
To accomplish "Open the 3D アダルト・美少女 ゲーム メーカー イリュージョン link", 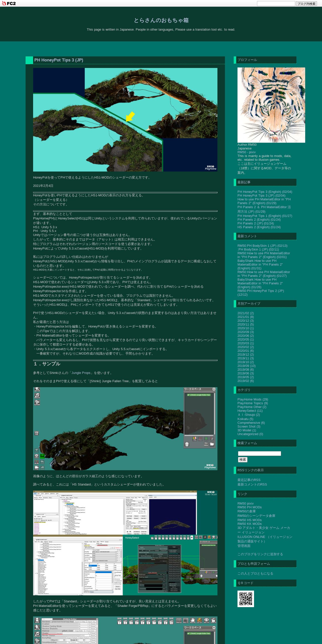I will point(264,530).
